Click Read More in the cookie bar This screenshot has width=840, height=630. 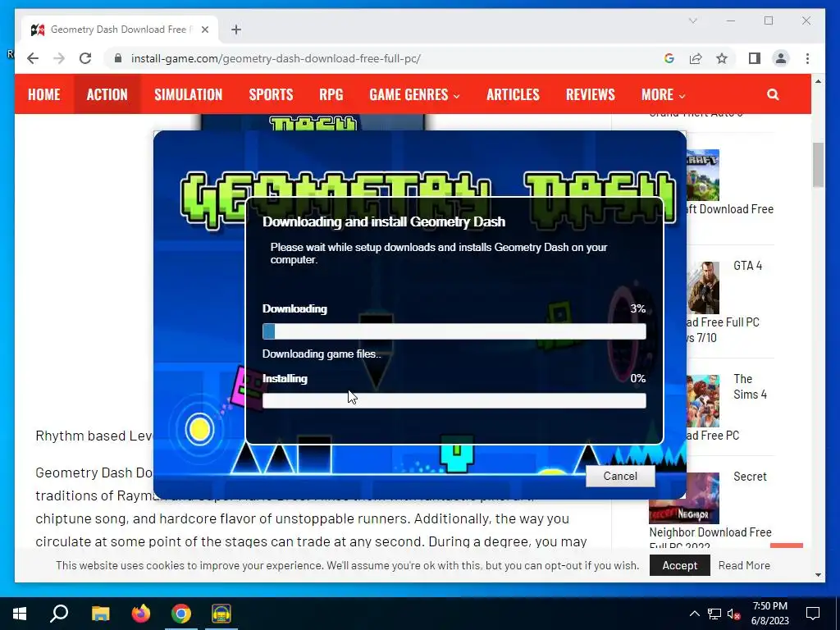[744, 565]
